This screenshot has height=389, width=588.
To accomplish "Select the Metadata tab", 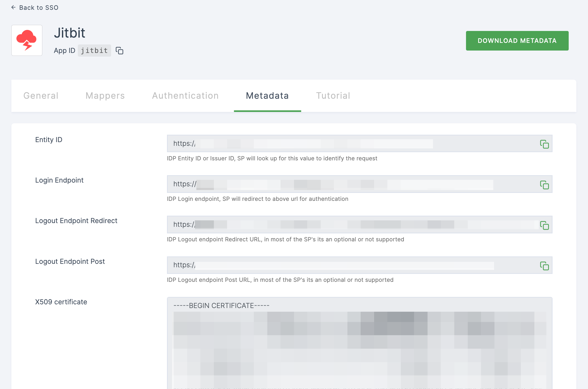I will point(267,96).
